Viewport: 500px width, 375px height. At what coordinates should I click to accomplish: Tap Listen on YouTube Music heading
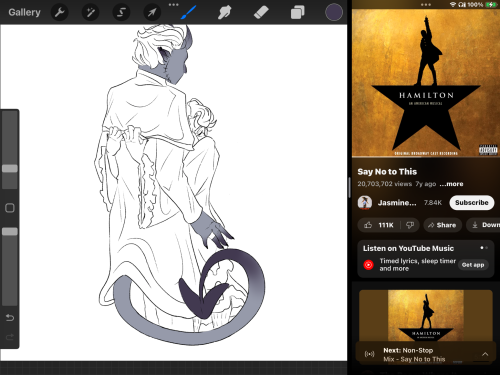(x=408, y=248)
